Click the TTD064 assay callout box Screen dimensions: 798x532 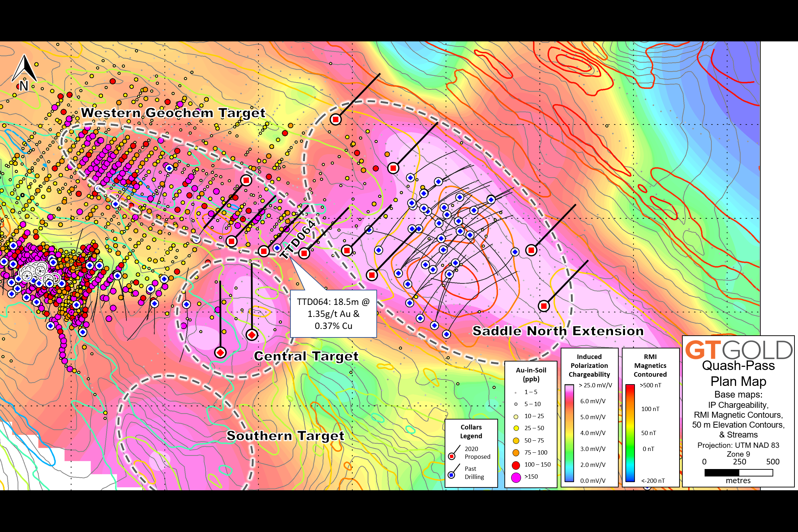click(334, 314)
